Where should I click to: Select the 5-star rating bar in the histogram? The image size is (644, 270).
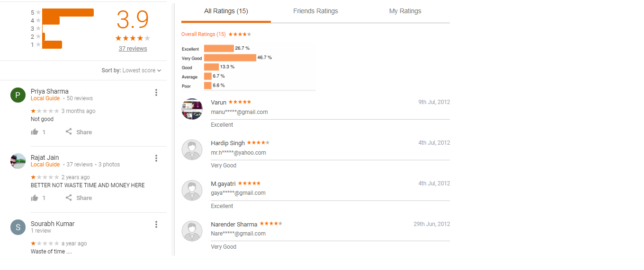click(x=68, y=12)
